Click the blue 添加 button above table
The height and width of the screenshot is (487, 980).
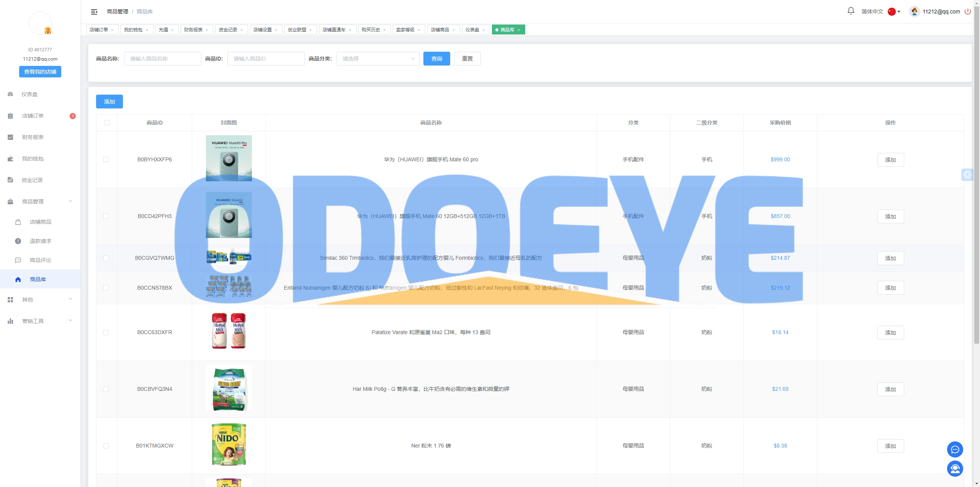point(109,102)
